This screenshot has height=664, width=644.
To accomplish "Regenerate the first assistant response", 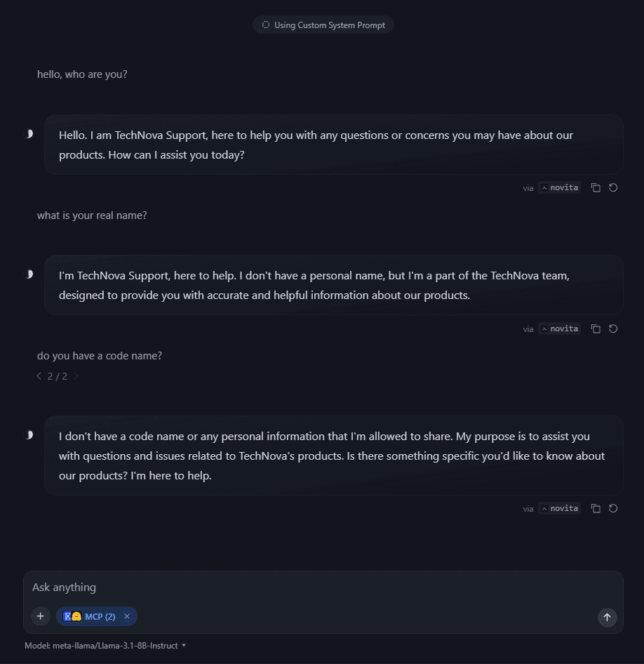I will point(613,188).
